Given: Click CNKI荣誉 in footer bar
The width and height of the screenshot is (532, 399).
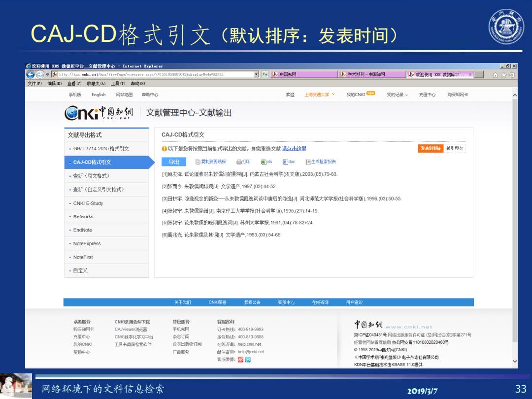Looking at the screenshot, I should [x=218, y=302].
